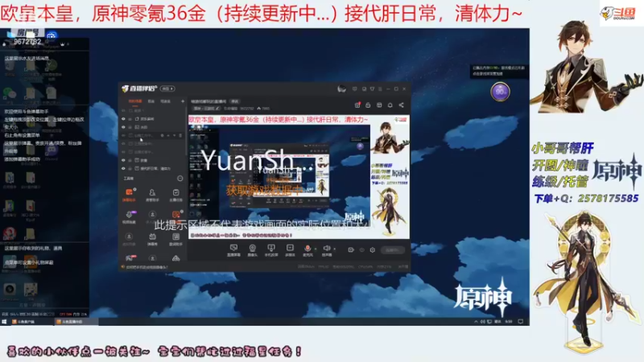Collapse the 工具箱 toolbox with the circle button
644x362 pixels.
tap(180, 178)
